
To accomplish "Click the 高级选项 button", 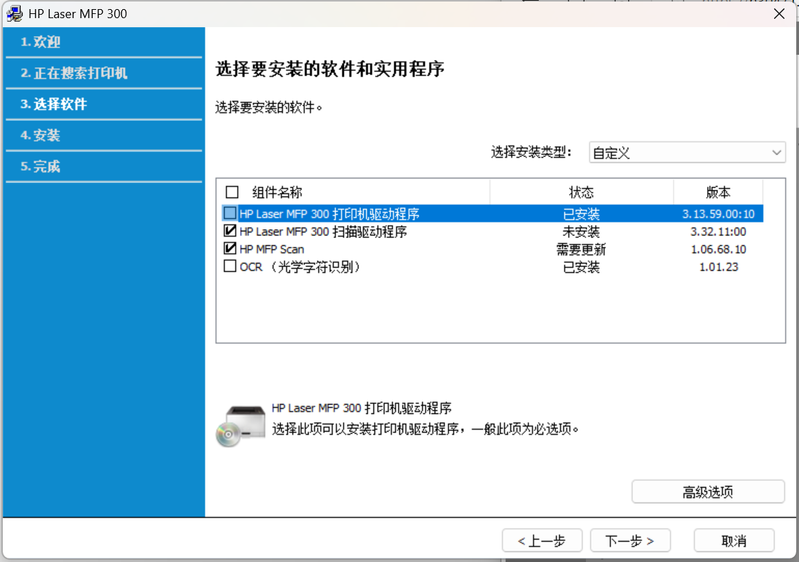I will [707, 492].
